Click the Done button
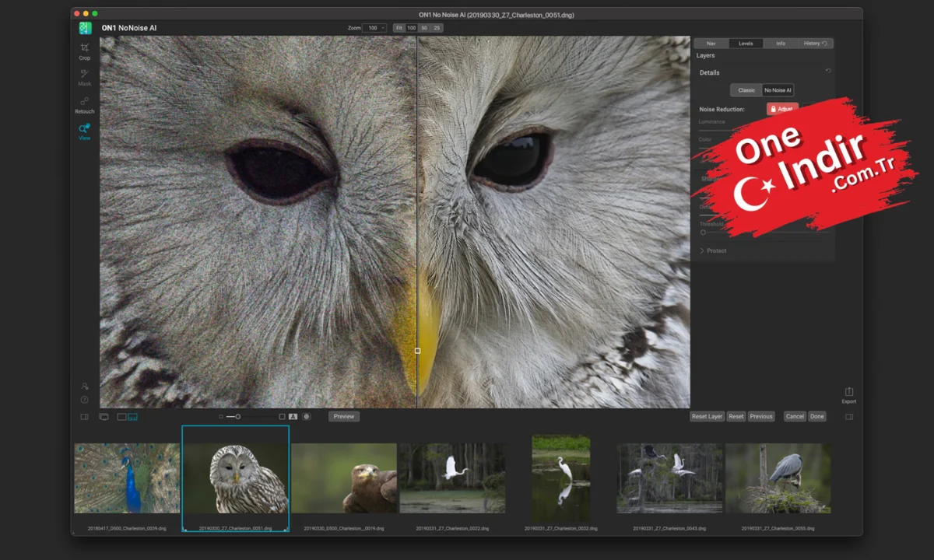The image size is (934, 560). (817, 417)
